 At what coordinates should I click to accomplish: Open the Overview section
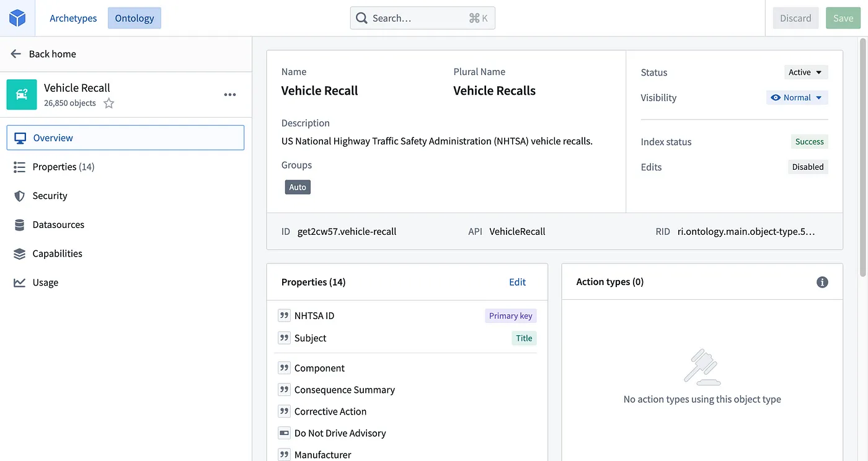coord(125,138)
